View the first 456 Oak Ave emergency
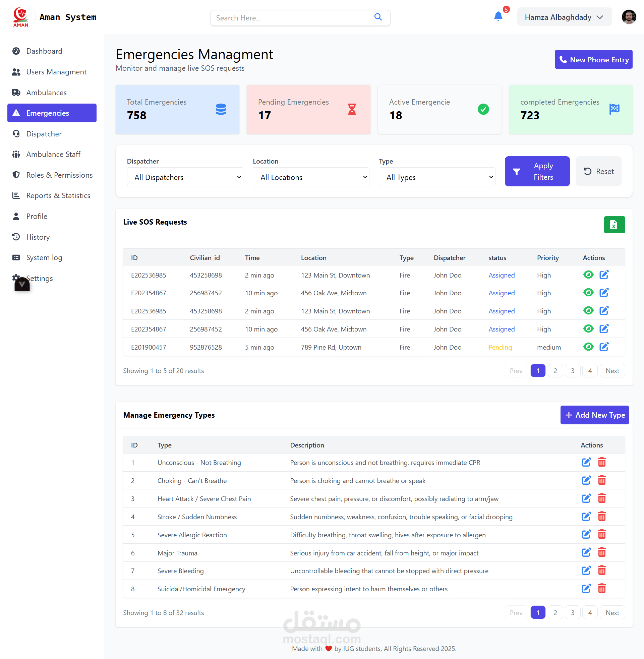The image size is (644, 659). pos(588,293)
